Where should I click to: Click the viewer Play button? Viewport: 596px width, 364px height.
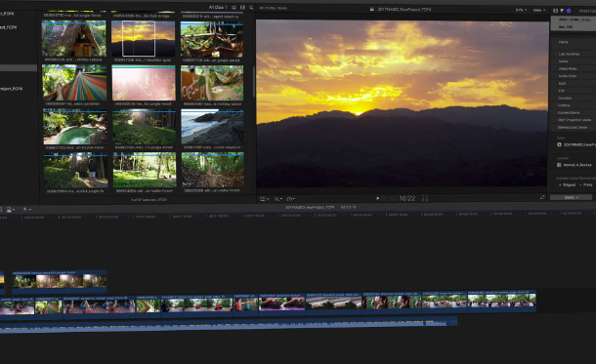pos(377,198)
